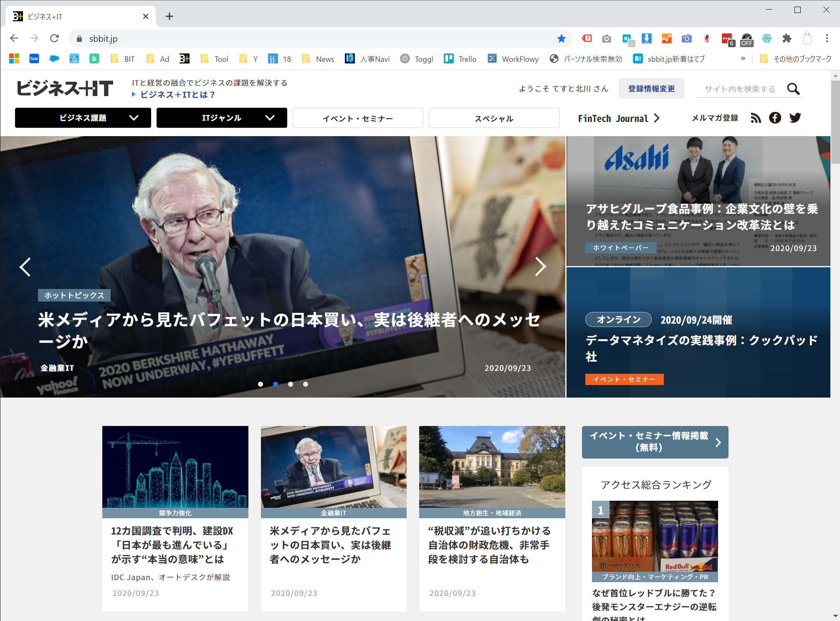Open the スペシャル menu item
Viewport: 840px width, 621px height.
494,118
